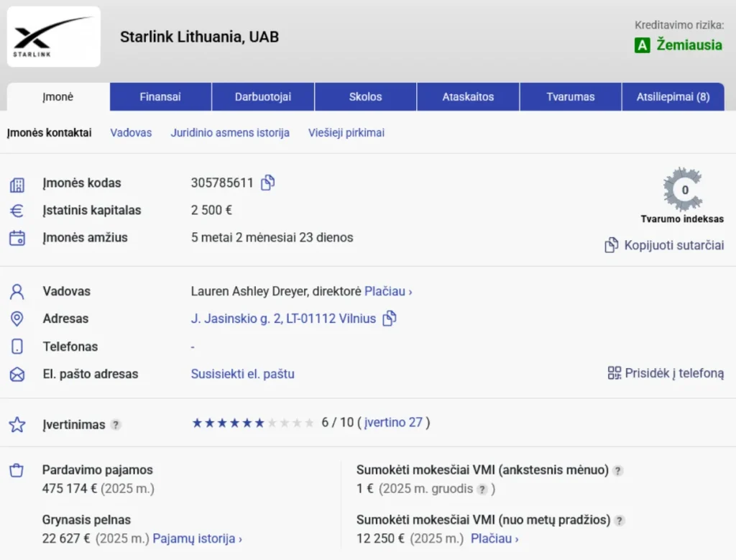Go to the Vadovas sub-navigation link
This screenshot has height=560, width=736.
(131, 133)
